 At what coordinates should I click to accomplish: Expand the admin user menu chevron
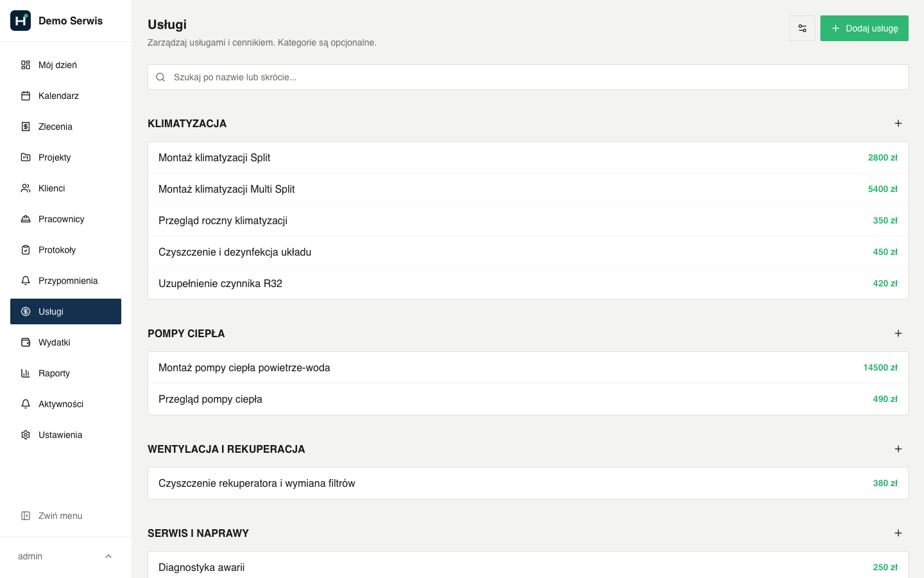tap(108, 556)
